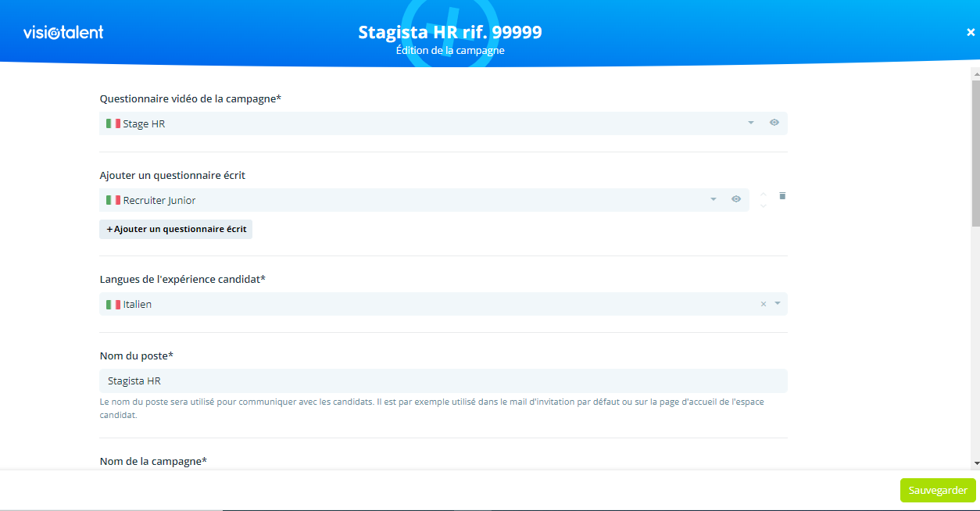
Task: Click the Italian flag beside Stage HR
Action: 113,123
